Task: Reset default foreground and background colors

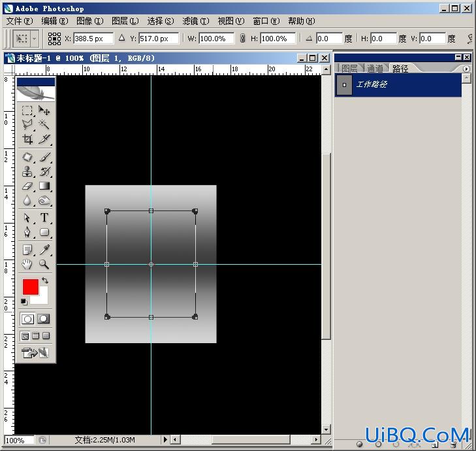Action: 24,301
